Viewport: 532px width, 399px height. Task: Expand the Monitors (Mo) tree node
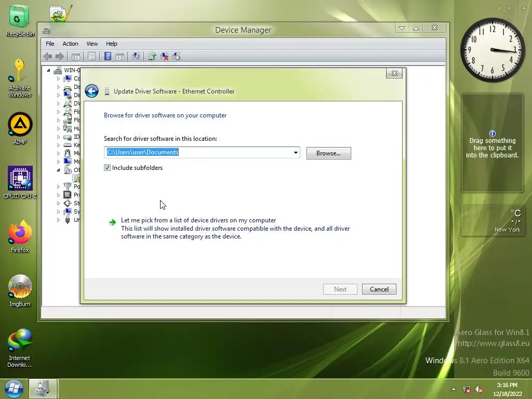click(x=58, y=162)
